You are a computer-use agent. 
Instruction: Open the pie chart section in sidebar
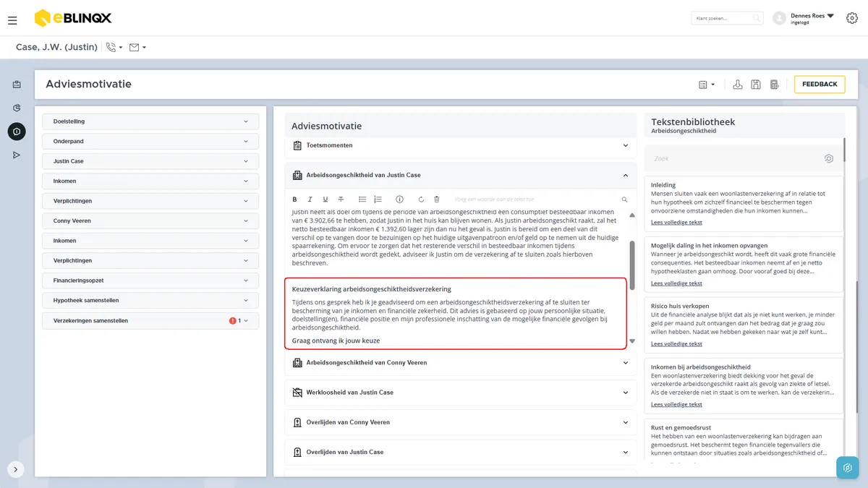17,108
